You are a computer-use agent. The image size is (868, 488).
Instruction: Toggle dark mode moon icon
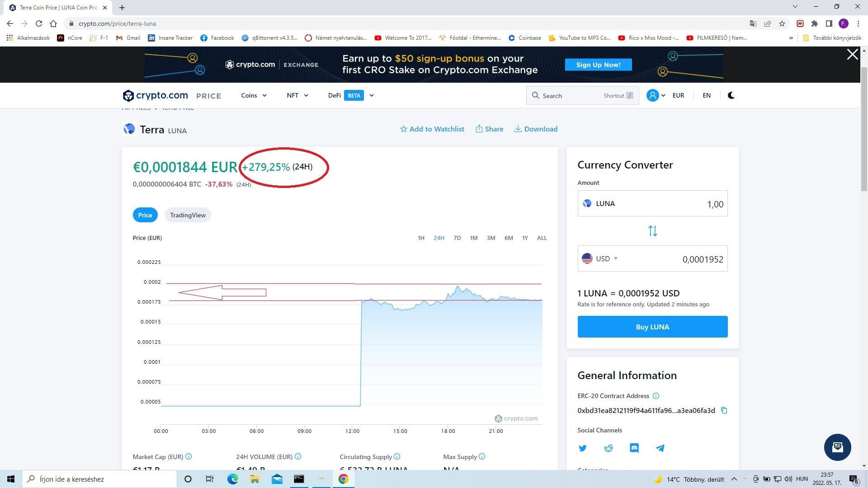[731, 95]
